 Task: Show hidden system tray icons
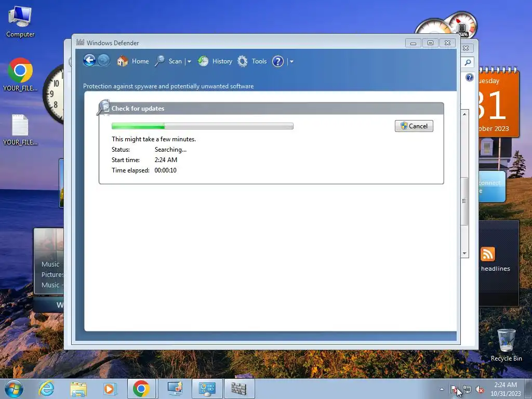click(x=442, y=389)
